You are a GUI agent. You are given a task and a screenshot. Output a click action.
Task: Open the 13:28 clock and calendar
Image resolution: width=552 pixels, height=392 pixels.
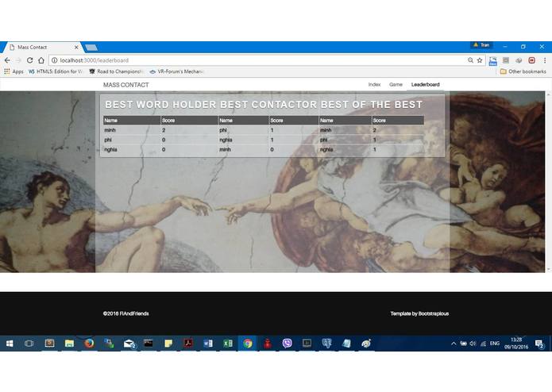516,344
